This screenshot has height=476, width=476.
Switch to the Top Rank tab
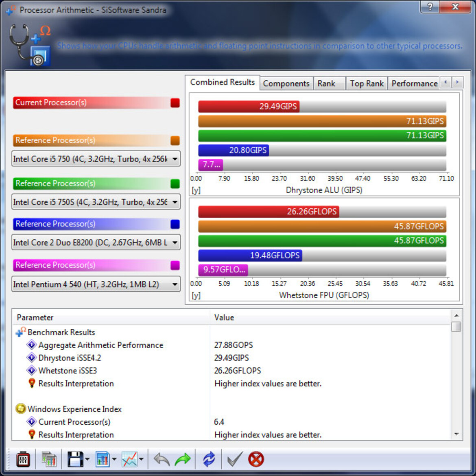tap(367, 83)
